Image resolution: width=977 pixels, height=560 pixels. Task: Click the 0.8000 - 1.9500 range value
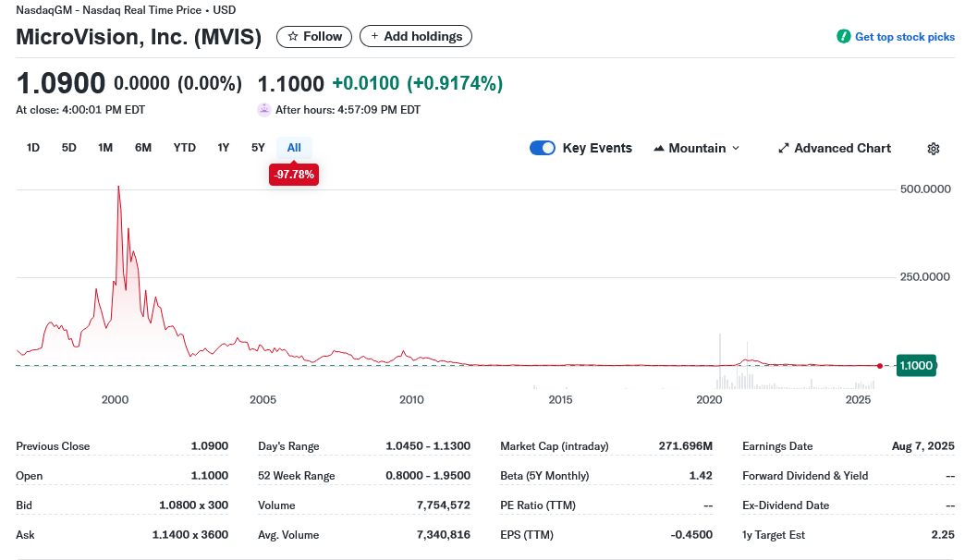428,476
